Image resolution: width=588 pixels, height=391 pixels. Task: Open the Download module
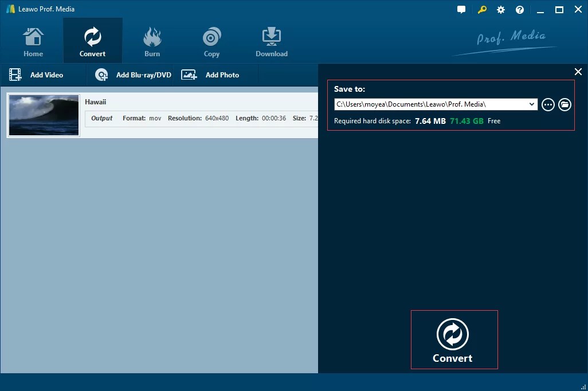pos(271,40)
